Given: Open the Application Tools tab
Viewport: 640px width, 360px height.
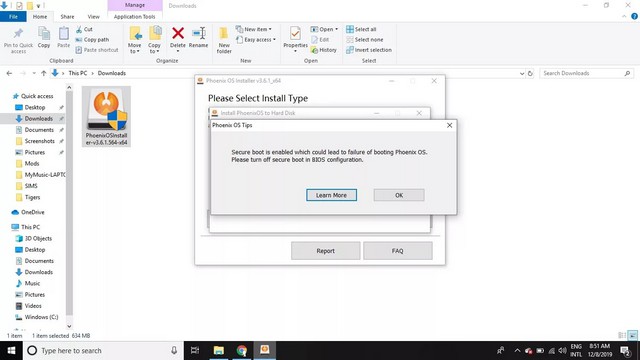Looking at the screenshot, I should pyautogui.click(x=134, y=17).
